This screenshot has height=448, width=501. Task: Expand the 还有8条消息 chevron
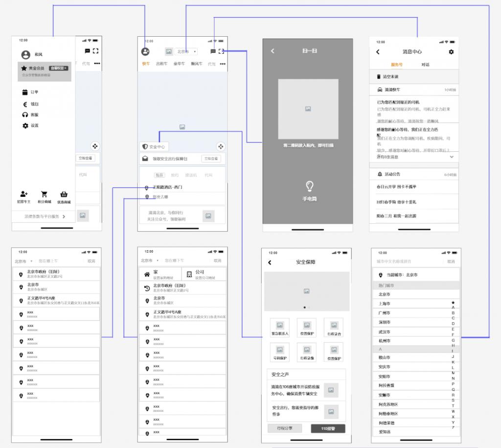(451, 157)
